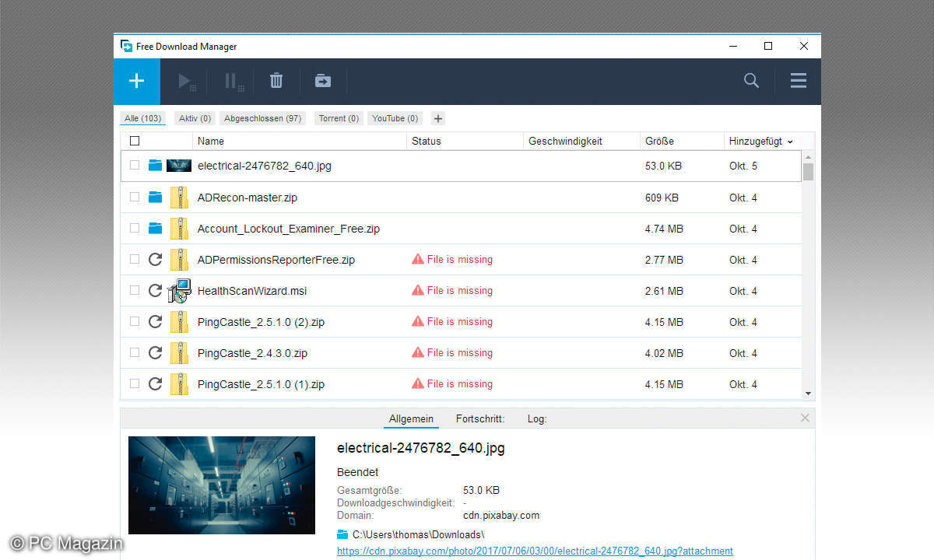
Task: Restart PingCastle_2.5.1.0 (2).zip download
Action: tap(155, 322)
